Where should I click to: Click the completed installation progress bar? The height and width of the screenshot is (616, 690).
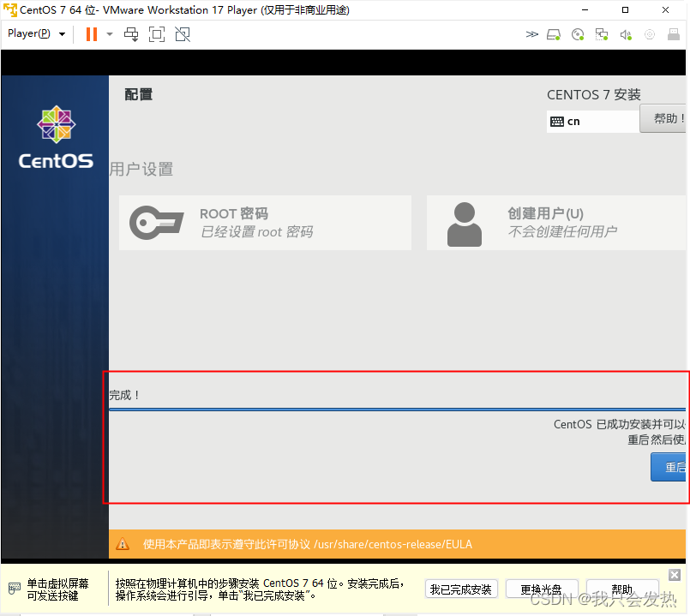pyautogui.click(x=397, y=410)
